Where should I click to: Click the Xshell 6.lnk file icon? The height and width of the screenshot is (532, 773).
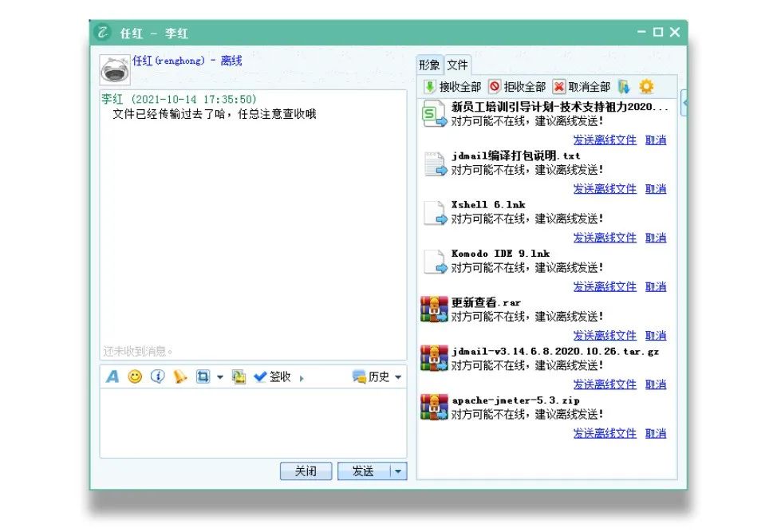click(435, 212)
